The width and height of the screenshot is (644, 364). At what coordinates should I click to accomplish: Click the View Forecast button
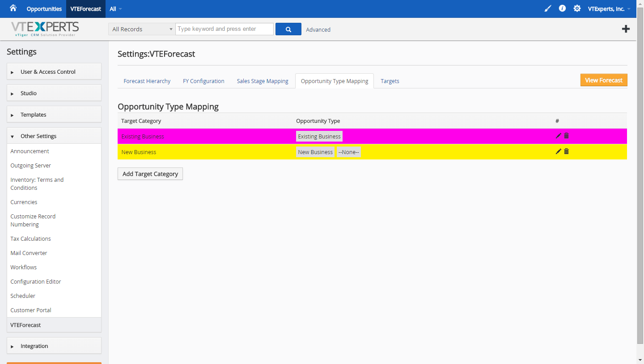[x=604, y=80]
